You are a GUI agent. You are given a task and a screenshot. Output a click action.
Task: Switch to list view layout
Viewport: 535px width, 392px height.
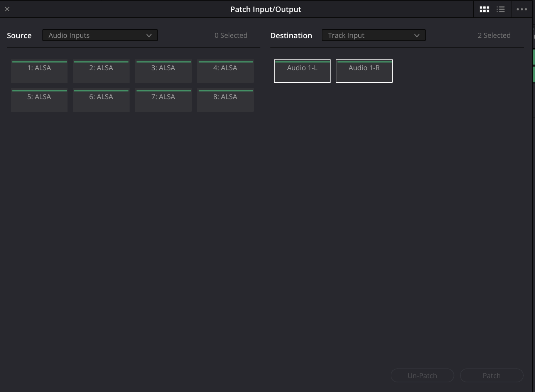pyautogui.click(x=501, y=9)
